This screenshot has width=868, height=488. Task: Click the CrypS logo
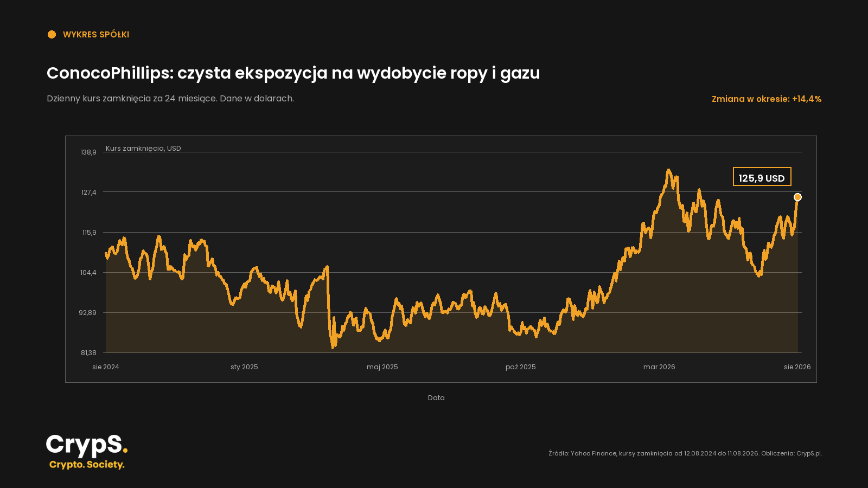pyautogui.click(x=87, y=446)
